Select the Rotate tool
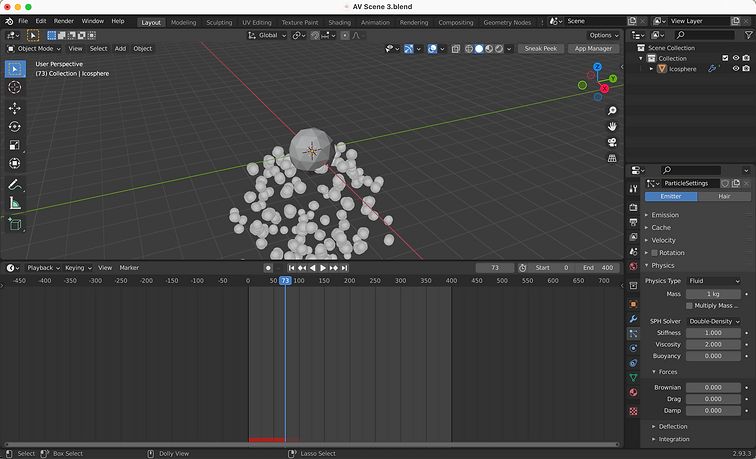Image resolution: width=756 pixels, height=459 pixels. coord(15,126)
